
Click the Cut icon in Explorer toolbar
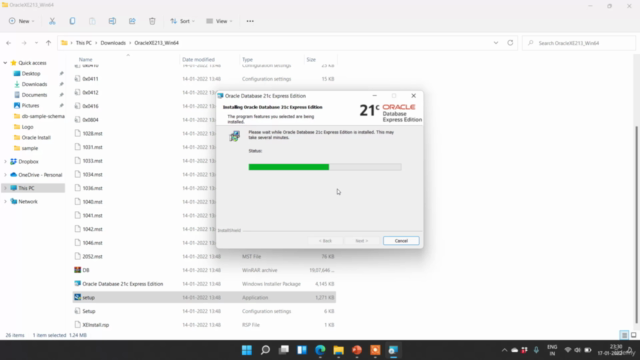(x=52, y=21)
